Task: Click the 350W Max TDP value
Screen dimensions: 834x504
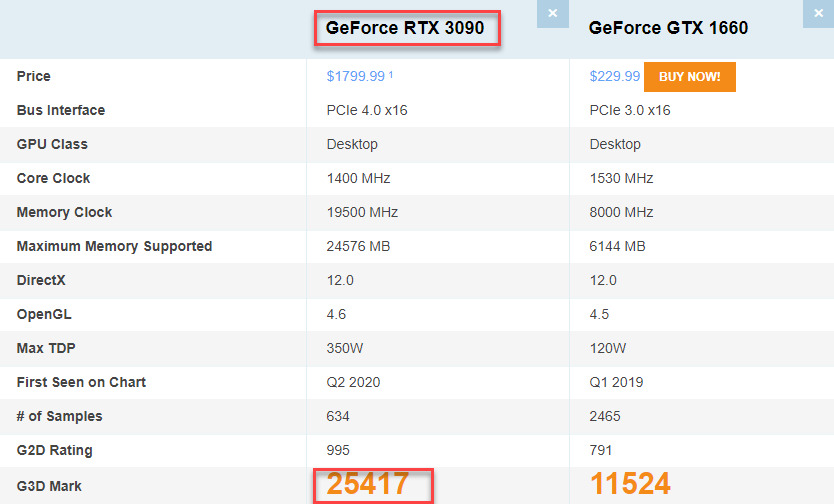Action: pos(344,348)
